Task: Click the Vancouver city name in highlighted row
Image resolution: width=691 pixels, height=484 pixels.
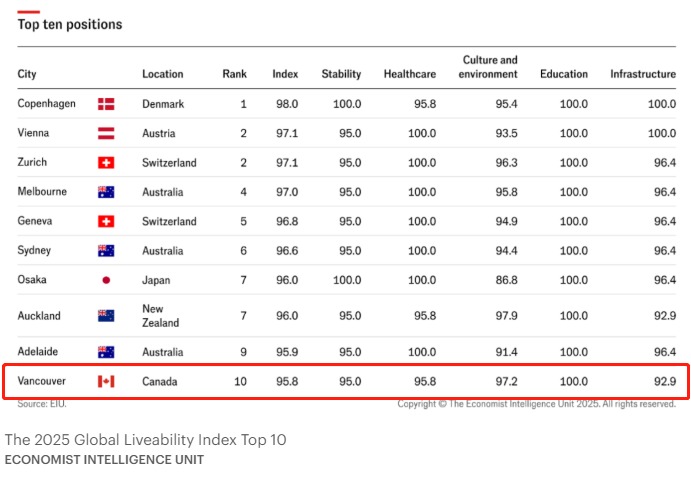Action: point(41,381)
